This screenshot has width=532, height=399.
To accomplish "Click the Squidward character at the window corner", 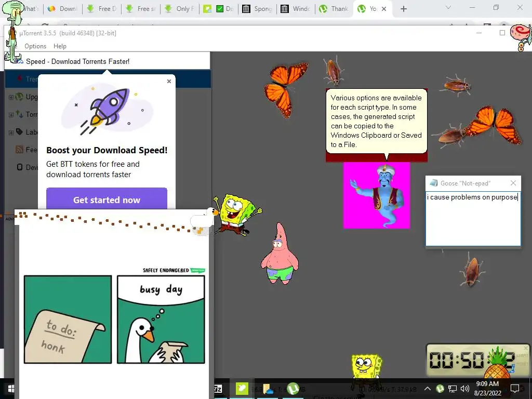I will 13,31.
